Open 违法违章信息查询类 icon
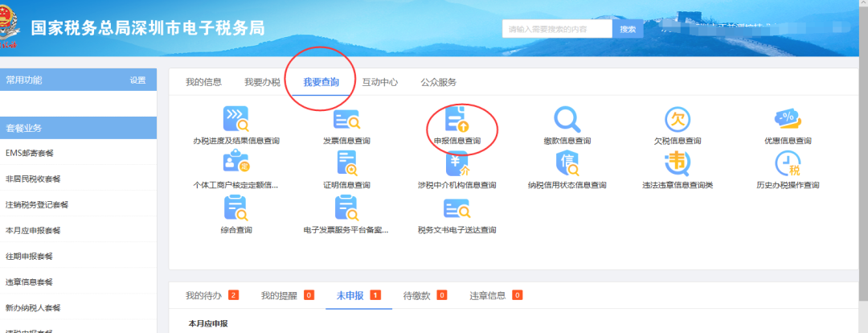 [677, 163]
